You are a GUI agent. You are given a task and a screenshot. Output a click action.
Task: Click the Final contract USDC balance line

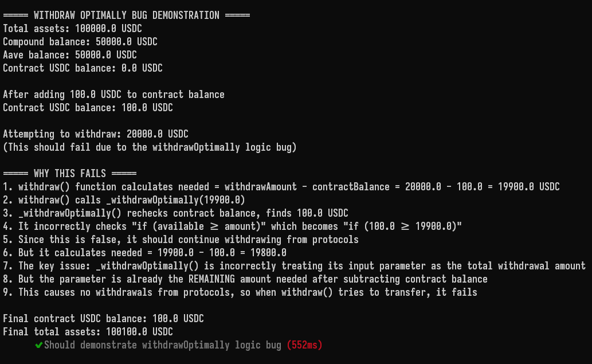pyautogui.click(x=104, y=319)
